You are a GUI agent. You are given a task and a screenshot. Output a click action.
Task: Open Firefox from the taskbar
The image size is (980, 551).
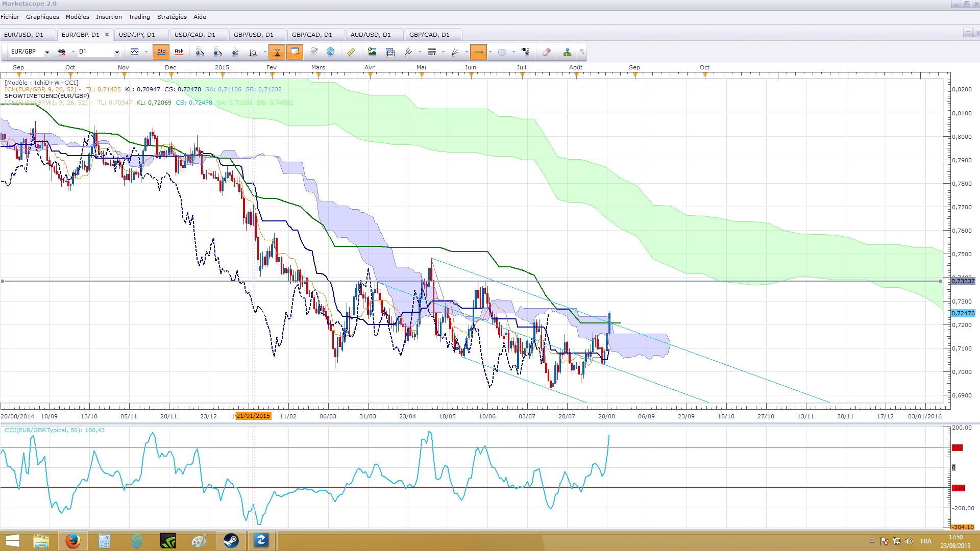pyautogui.click(x=72, y=541)
